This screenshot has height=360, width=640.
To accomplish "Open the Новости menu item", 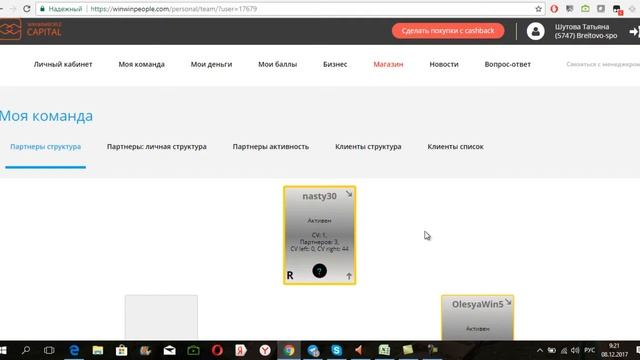I will coord(444,64).
